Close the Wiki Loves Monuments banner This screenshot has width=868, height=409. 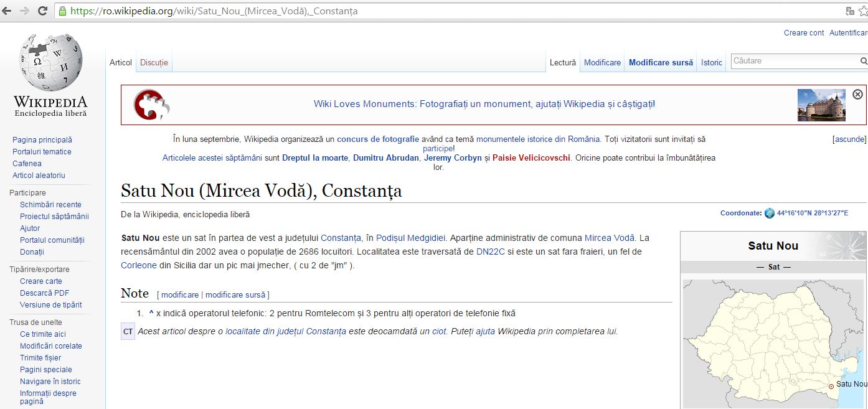coord(857,94)
